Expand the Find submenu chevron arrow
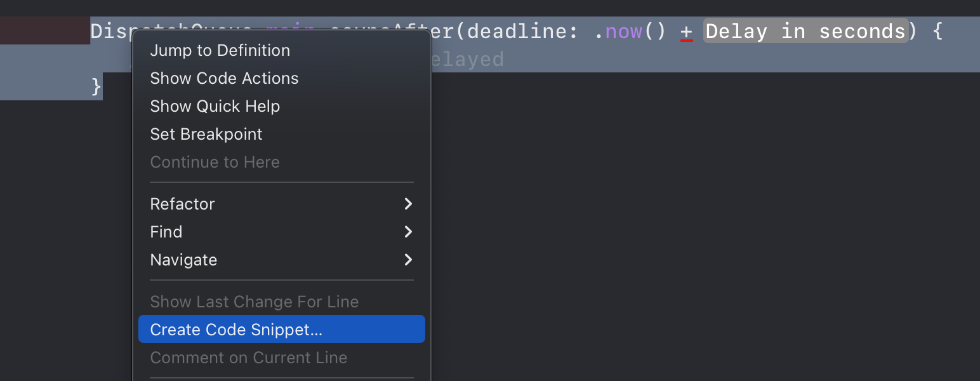This screenshot has height=381, width=980. coord(408,232)
